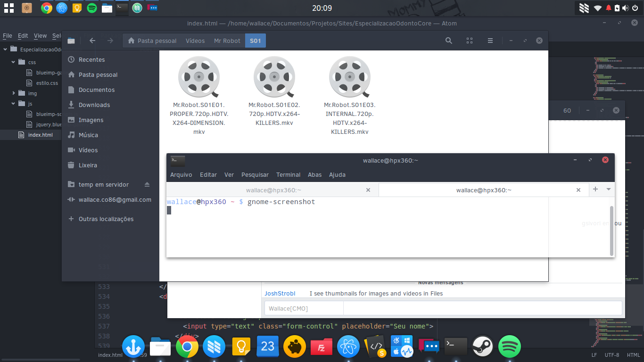Screen dimensions: 644x362
Task: Open Google Chrome from the bottom dock
Action: (187, 347)
